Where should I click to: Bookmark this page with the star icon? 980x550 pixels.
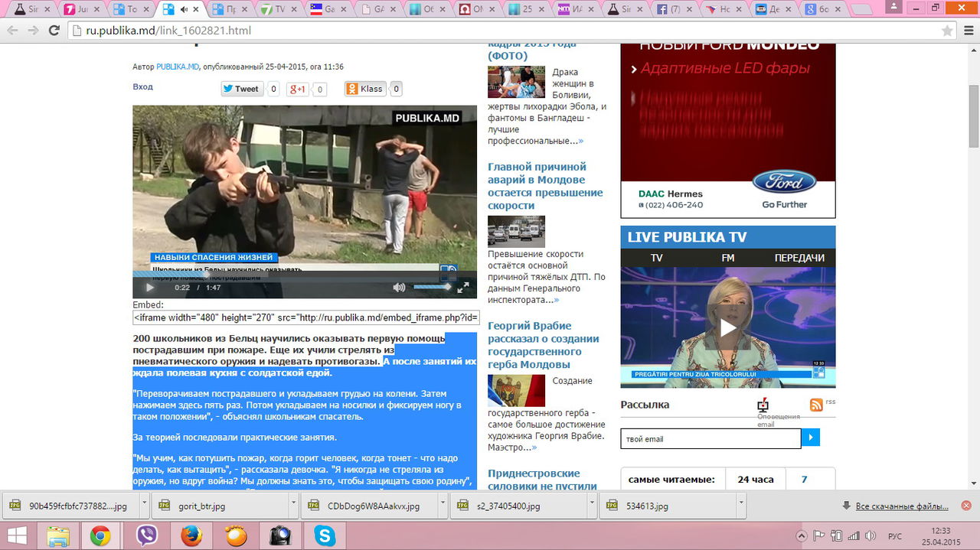[x=947, y=31]
